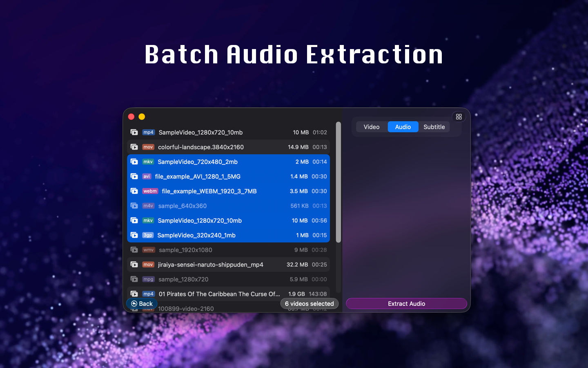The image size is (588, 368).
Task: Click the video icon of file_example_WEBM_1920_3_7MB row
Action: (x=134, y=191)
